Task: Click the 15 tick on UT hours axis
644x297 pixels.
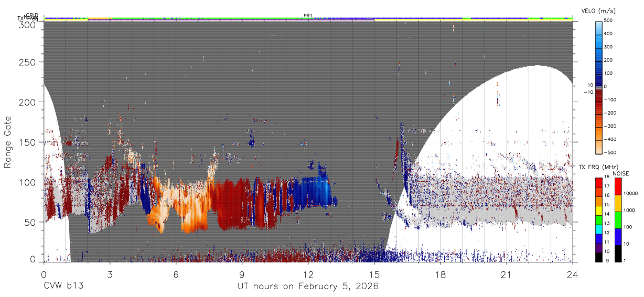Action: [x=374, y=274]
